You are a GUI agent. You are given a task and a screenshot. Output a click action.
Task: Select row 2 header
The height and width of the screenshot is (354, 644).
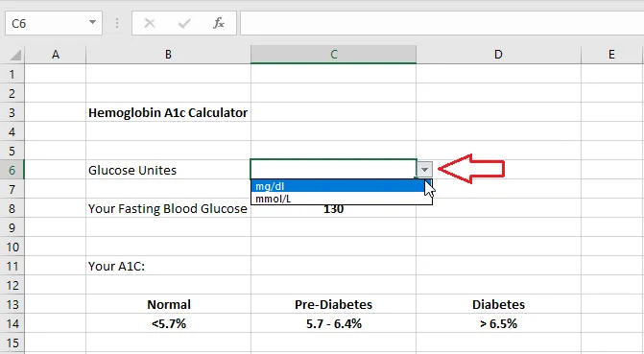click(12, 93)
